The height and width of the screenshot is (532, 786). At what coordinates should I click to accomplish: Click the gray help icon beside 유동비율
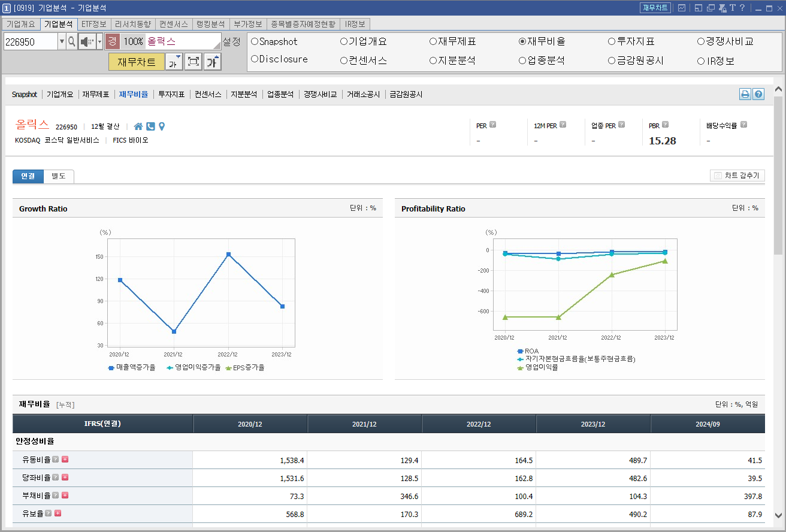pos(55,460)
